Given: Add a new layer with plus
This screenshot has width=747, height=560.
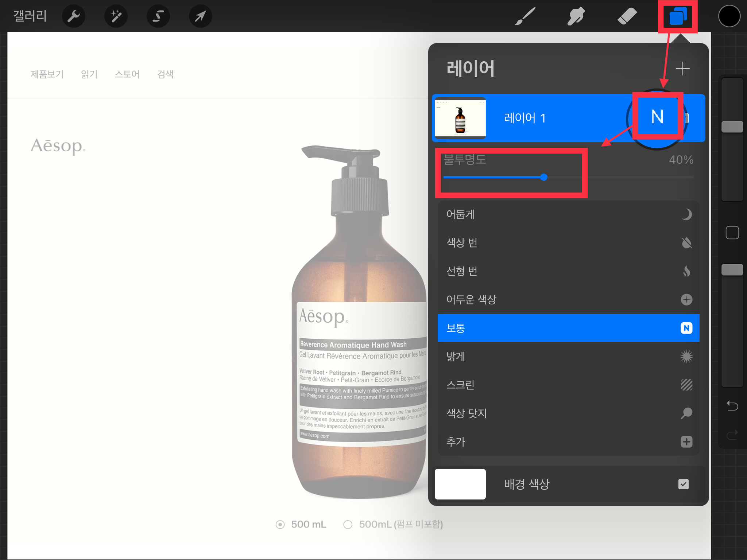Looking at the screenshot, I should (x=682, y=69).
